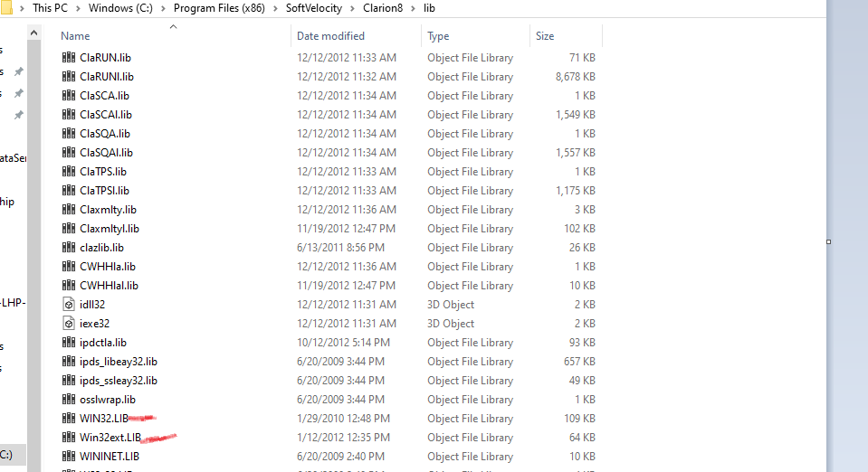Click the WININET.LIB file icon
The height and width of the screenshot is (472, 868).
click(69, 457)
